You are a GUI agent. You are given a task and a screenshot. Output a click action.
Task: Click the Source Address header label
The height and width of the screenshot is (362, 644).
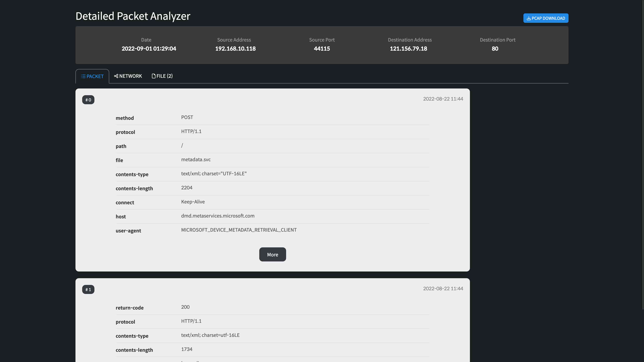point(234,40)
